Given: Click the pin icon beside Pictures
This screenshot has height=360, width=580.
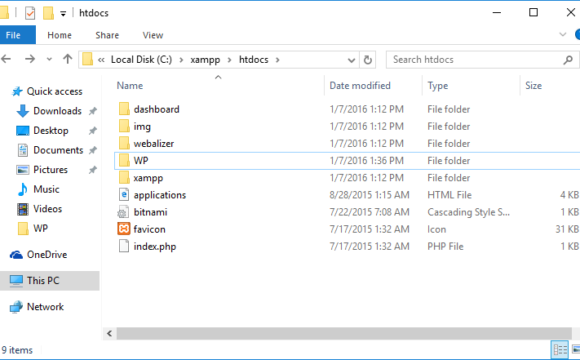Looking at the screenshot, I should (92, 170).
